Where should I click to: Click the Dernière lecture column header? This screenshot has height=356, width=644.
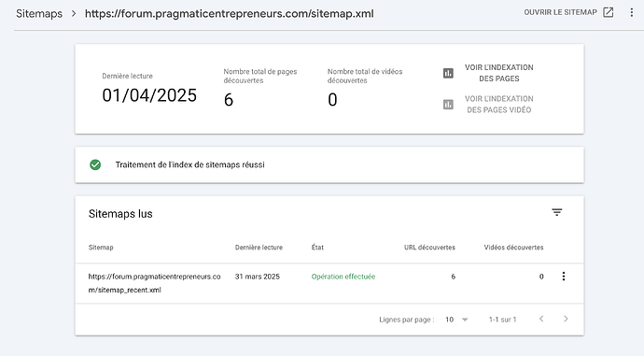(259, 248)
